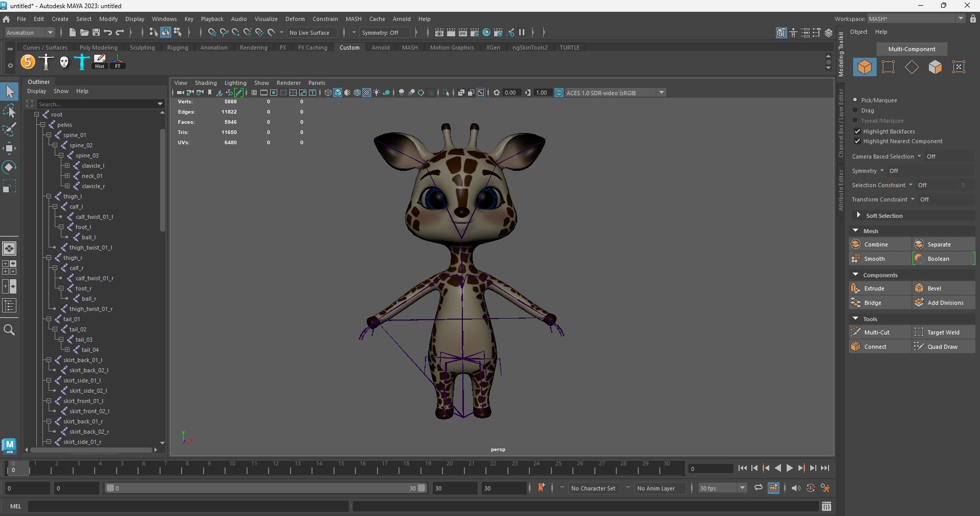Open the viewport Shading menu
The width and height of the screenshot is (980, 516).
point(206,83)
